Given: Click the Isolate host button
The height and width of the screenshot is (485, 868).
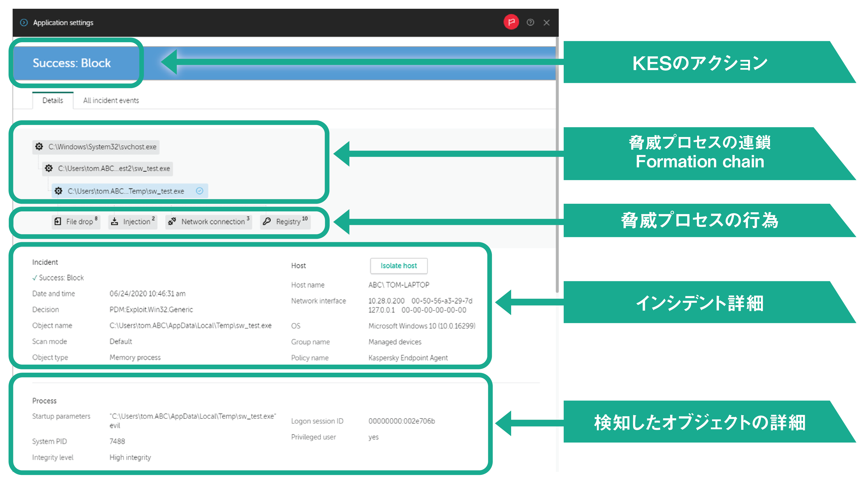Looking at the screenshot, I should (x=399, y=266).
